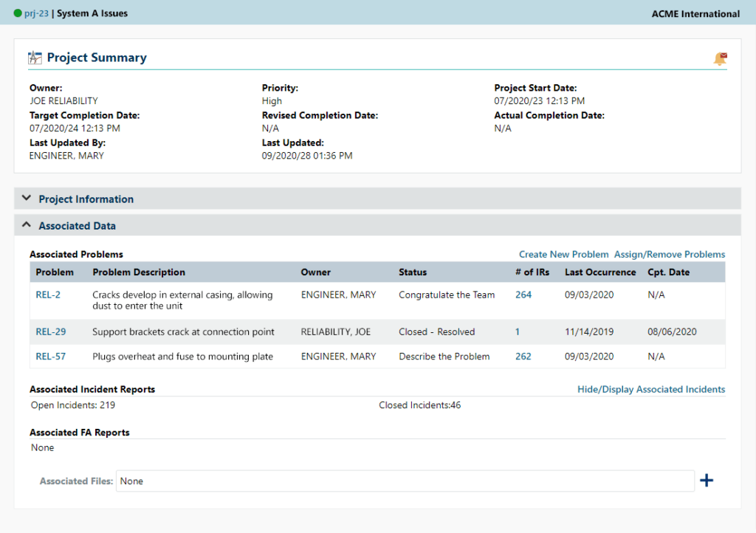Click the Project Summary icon
This screenshot has height=533, width=756.
(x=35, y=57)
